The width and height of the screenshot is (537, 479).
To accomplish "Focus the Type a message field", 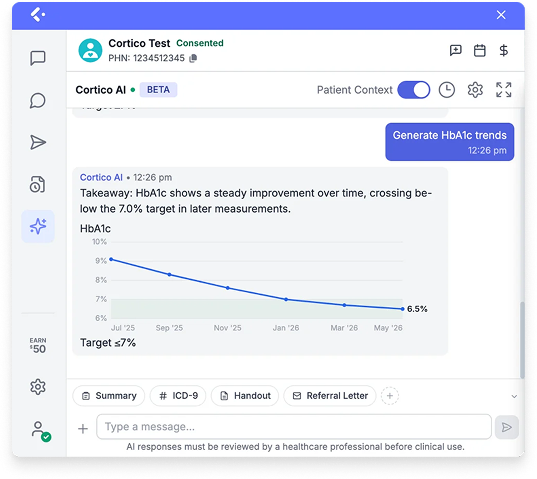I will coord(294,427).
